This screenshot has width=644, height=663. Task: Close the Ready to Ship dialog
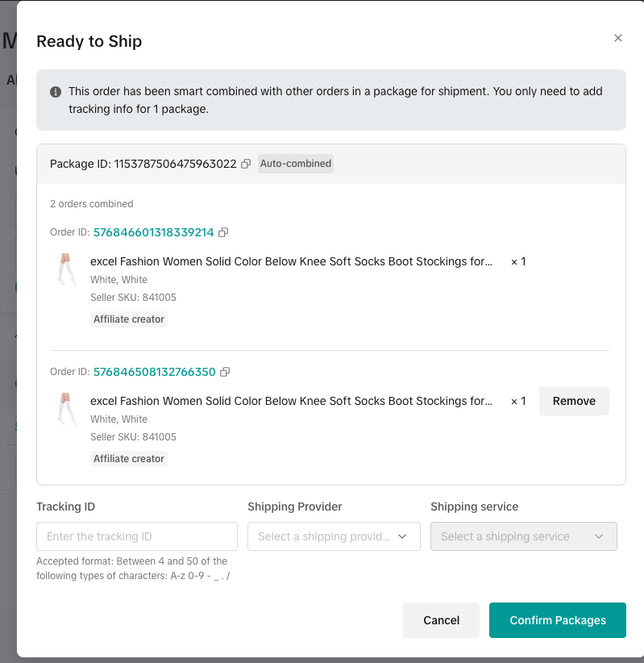tap(618, 38)
